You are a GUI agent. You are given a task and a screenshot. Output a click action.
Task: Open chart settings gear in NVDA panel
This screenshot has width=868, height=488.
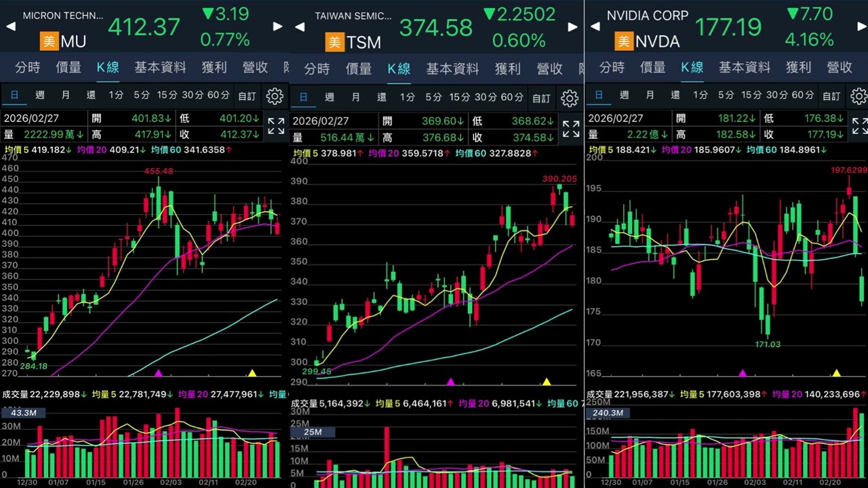tap(859, 96)
